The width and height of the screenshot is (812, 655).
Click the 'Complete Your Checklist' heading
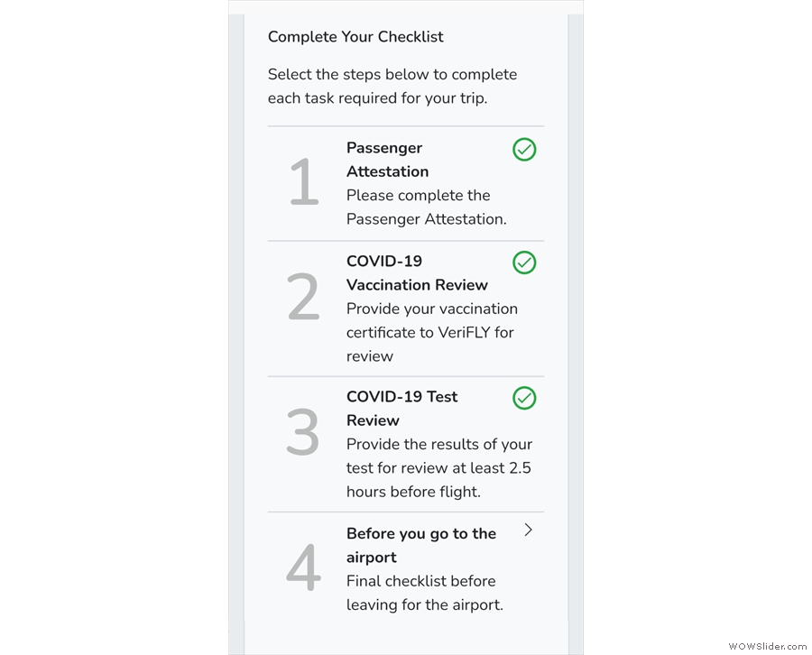point(355,37)
